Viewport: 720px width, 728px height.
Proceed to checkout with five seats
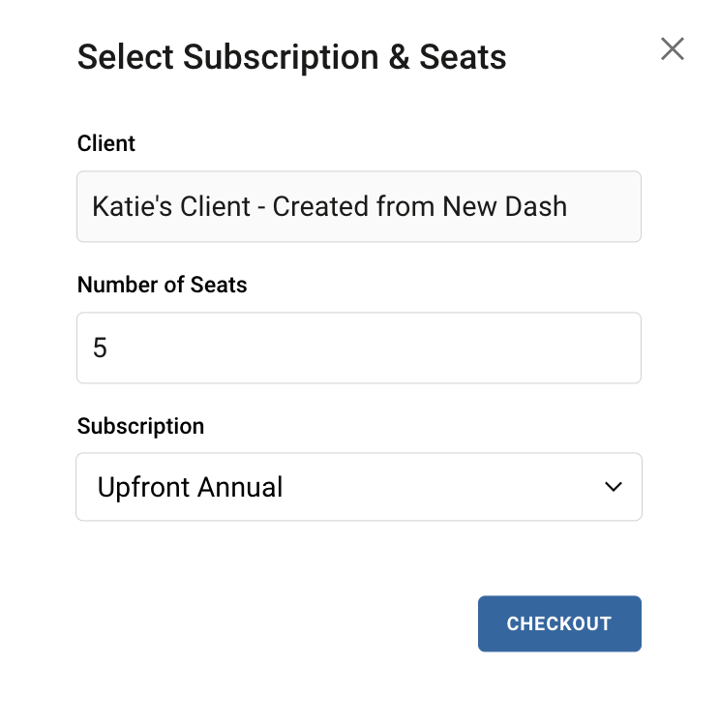pyautogui.click(x=559, y=623)
